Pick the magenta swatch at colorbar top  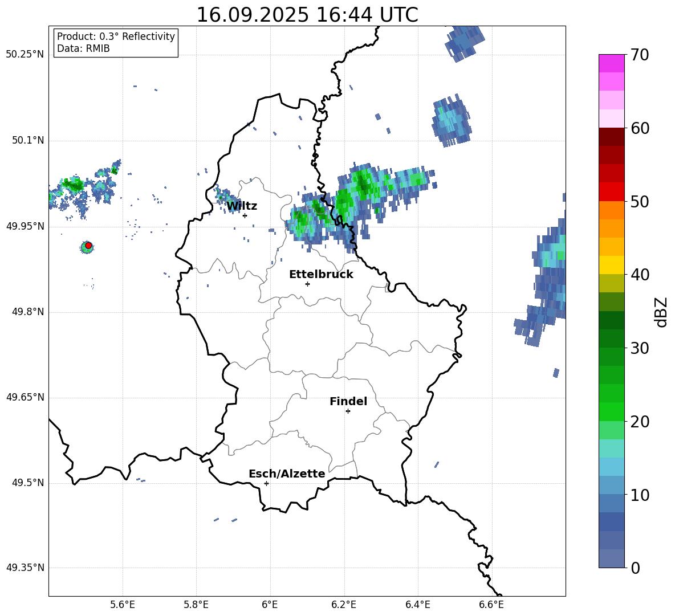(611, 64)
